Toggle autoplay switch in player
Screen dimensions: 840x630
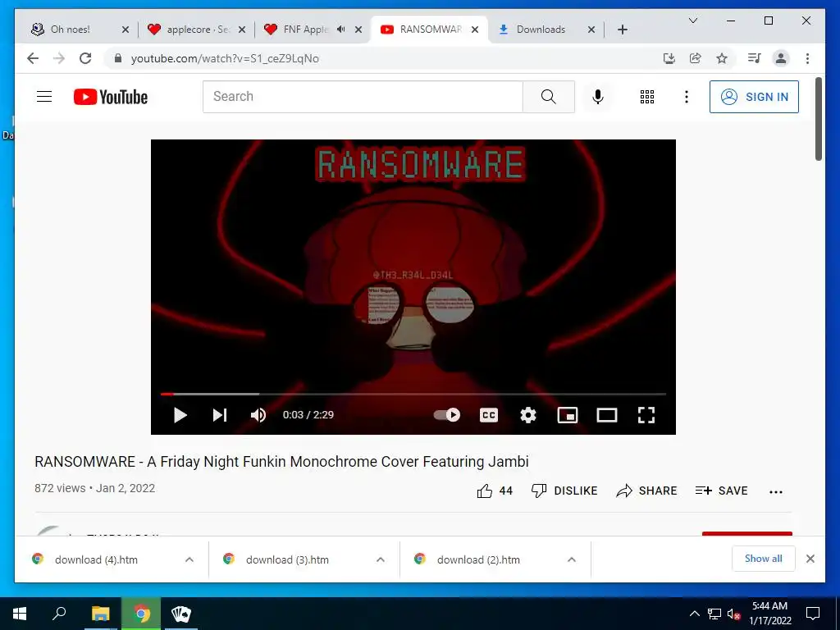point(447,414)
